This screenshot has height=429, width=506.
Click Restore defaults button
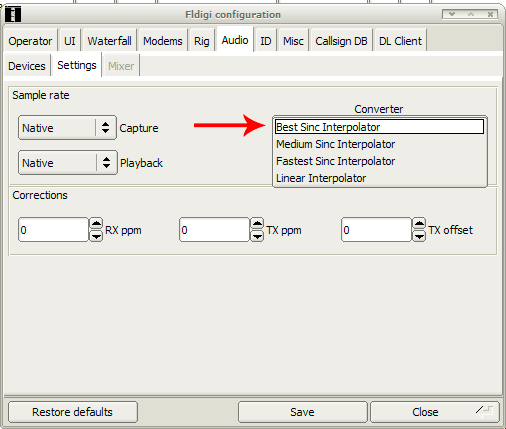point(73,412)
